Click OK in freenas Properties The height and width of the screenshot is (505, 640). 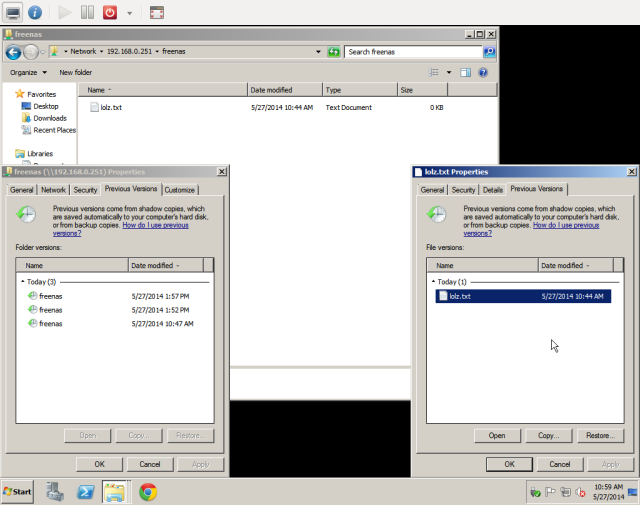(100, 464)
